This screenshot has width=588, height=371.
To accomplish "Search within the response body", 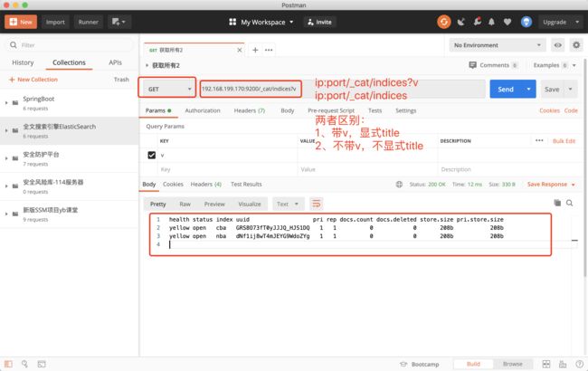I will [569, 203].
